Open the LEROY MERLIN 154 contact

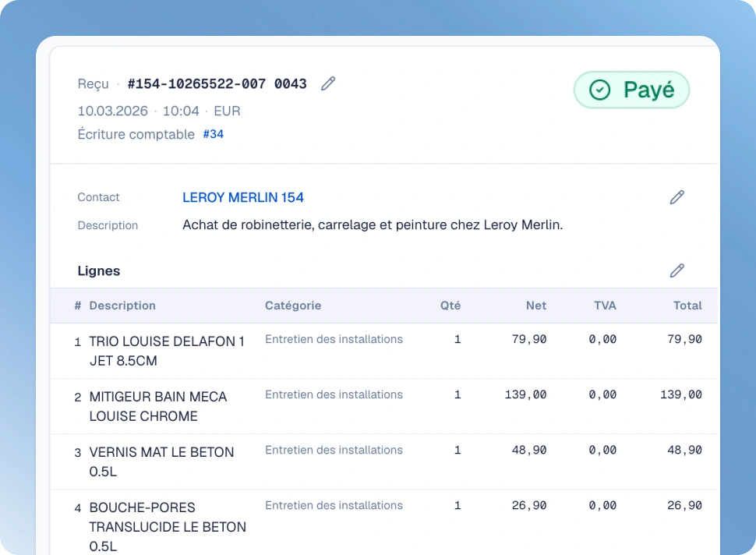pyautogui.click(x=243, y=197)
